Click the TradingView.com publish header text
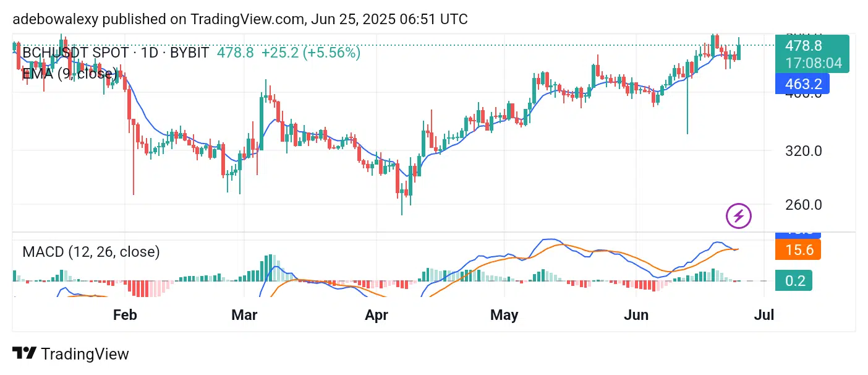 tap(240, 19)
